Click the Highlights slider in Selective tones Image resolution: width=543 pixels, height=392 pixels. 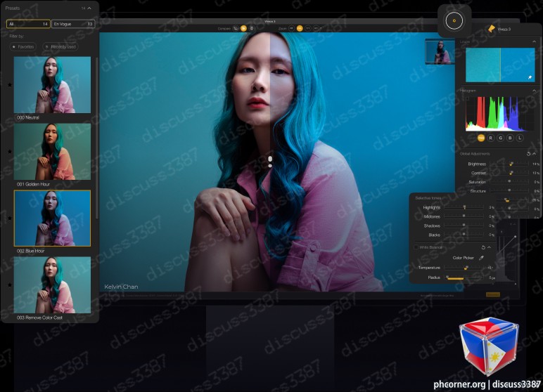pyautogui.click(x=464, y=207)
